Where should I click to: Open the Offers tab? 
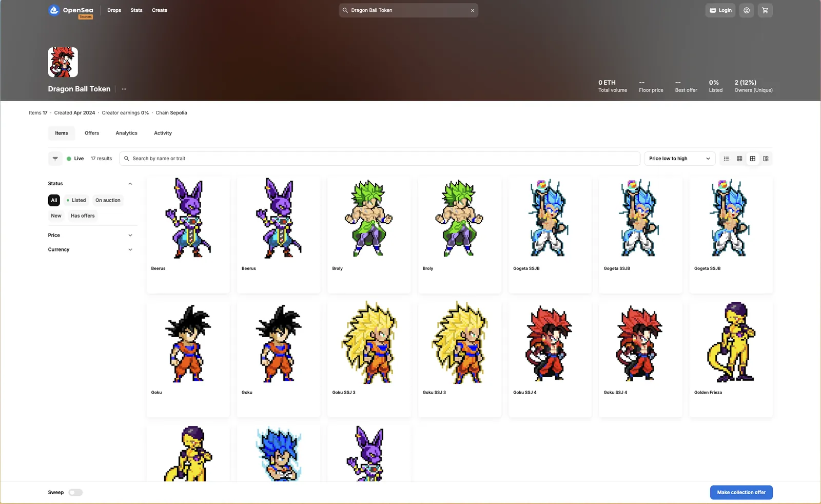coord(92,133)
